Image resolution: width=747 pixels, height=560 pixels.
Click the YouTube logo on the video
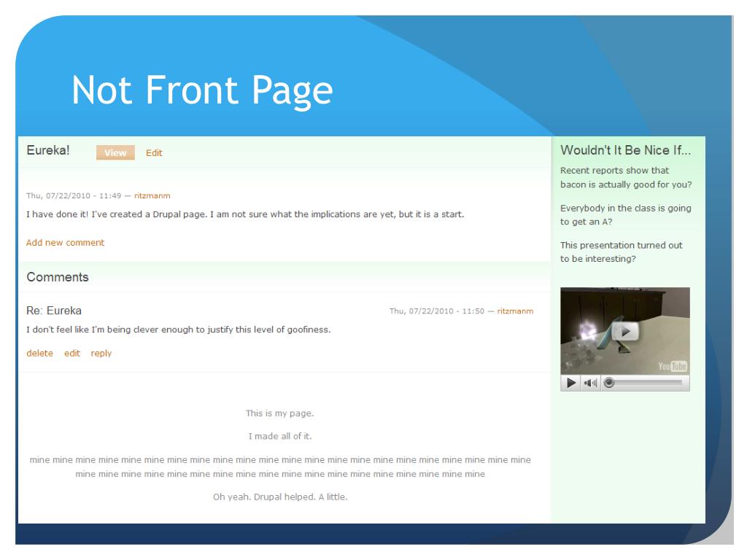[673, 366]
